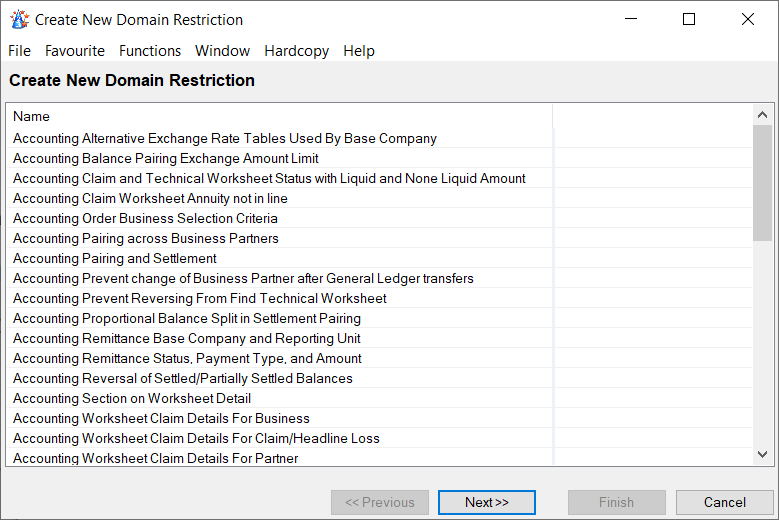Open the Window menu

222,51
